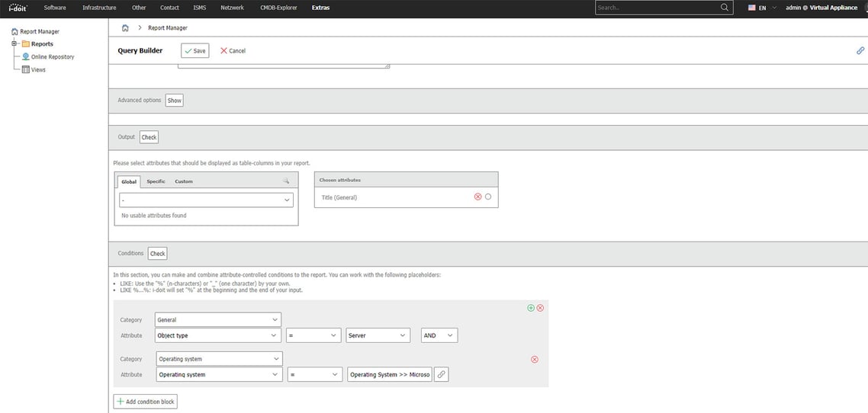868x413 pixels.
Task: Click the attribute search magnifier icon
Action: tap(285, 181)
